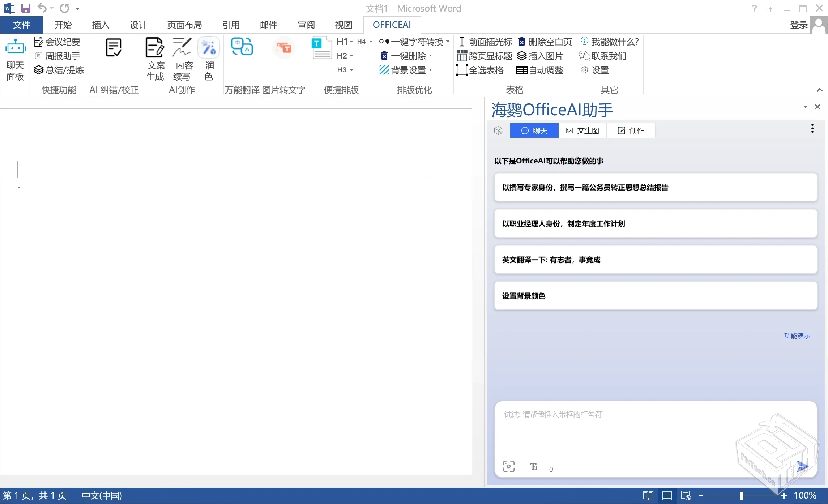Choose prompt 制定年度工作计划
The height and width of the screenshot is (504, 828).
click(x=656, y=223)
